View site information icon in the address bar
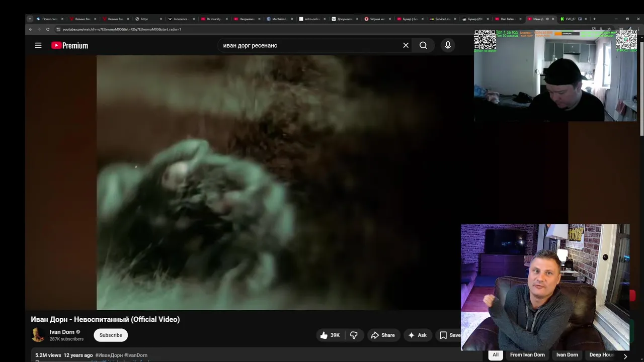 coord(58,29)
